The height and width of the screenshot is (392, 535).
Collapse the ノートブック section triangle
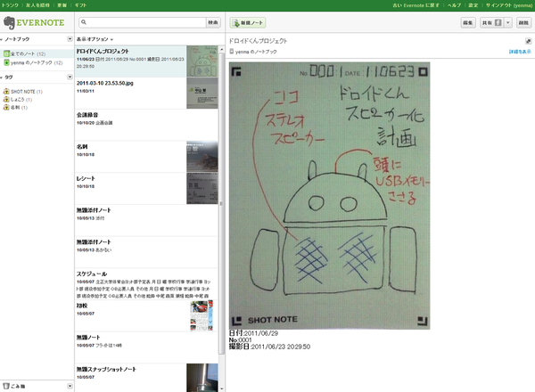pos(2,39)
